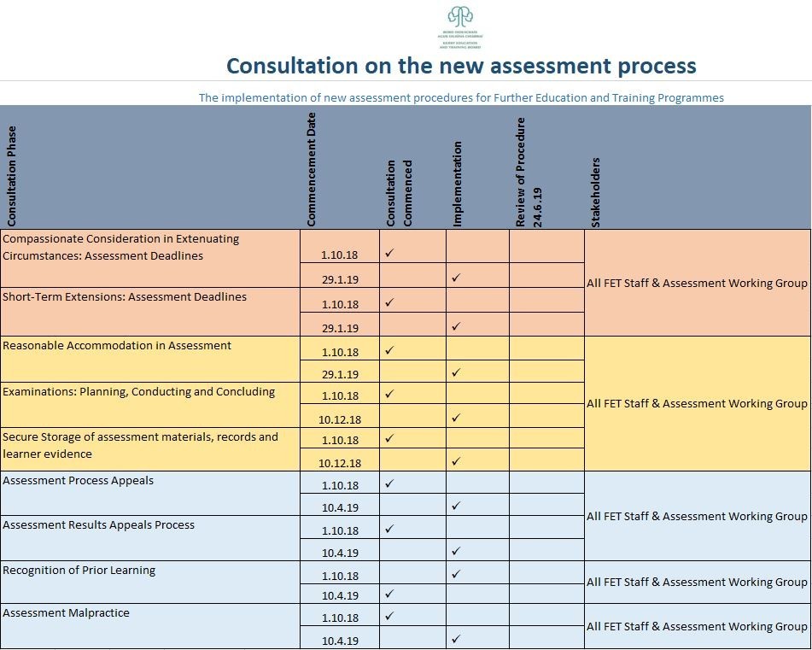The image size is (812, 650).
Task: Click the 'Short-Term Extensions: Assessment Deadlines' cell
Action: pos(150,312)
